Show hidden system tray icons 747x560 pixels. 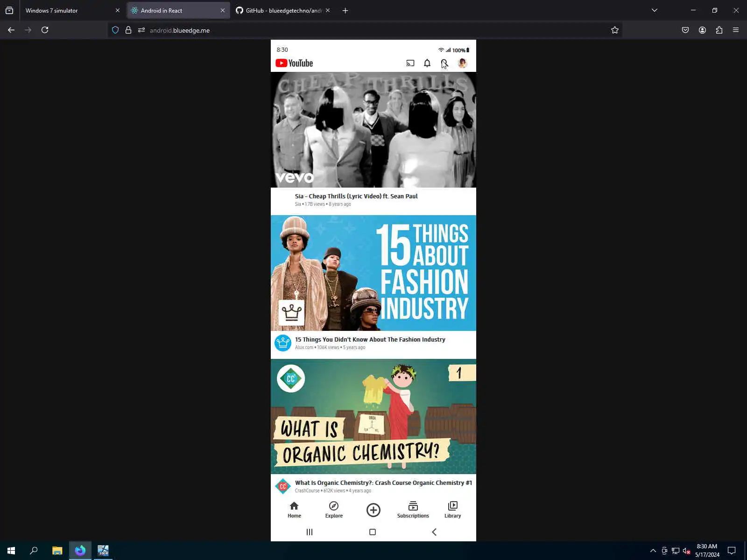coord(653,551)
